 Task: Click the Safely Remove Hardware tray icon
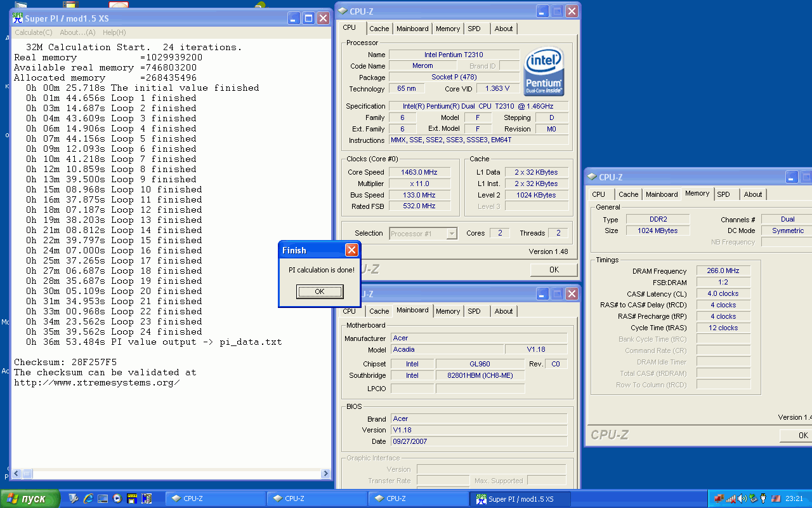(752, 498)
